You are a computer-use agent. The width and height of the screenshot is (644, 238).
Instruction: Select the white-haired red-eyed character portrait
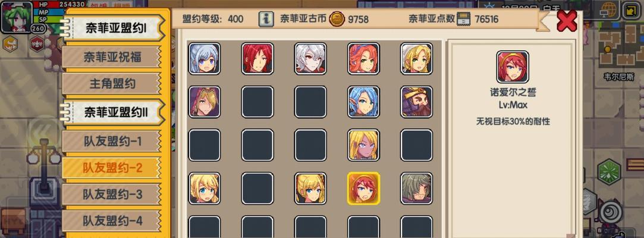coord(310,58)
